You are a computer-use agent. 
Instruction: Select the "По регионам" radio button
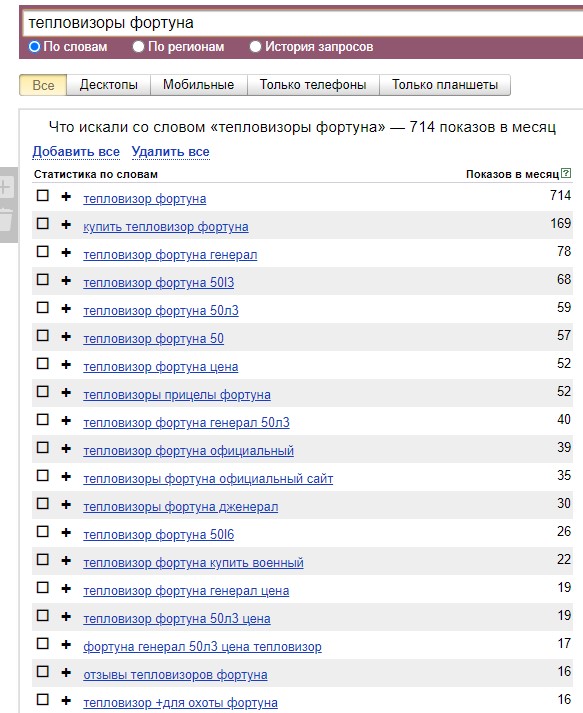(x=138, y=46)
